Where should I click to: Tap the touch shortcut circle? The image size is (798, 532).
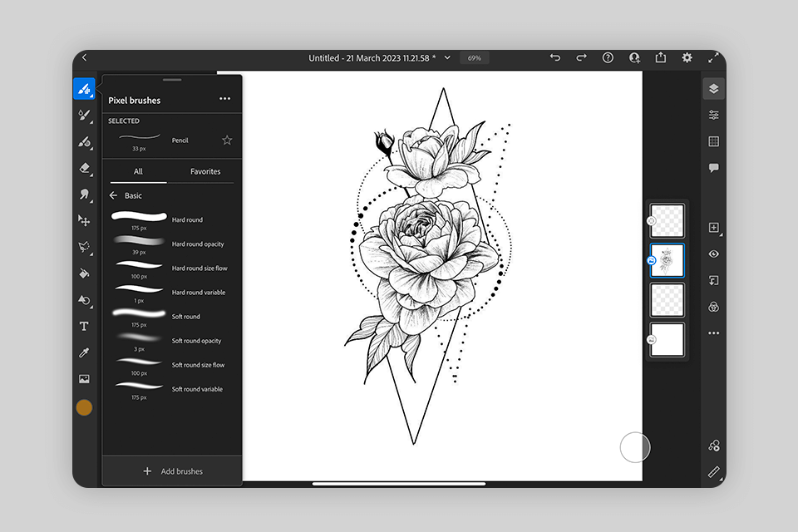[x=634, y=447]
